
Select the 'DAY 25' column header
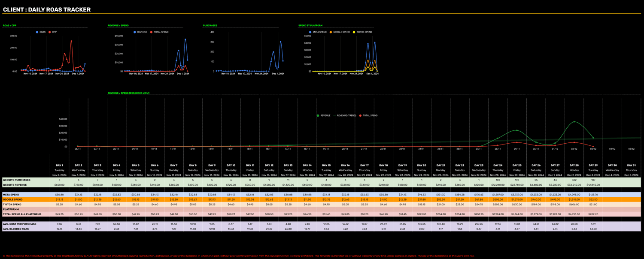[517, 165]
